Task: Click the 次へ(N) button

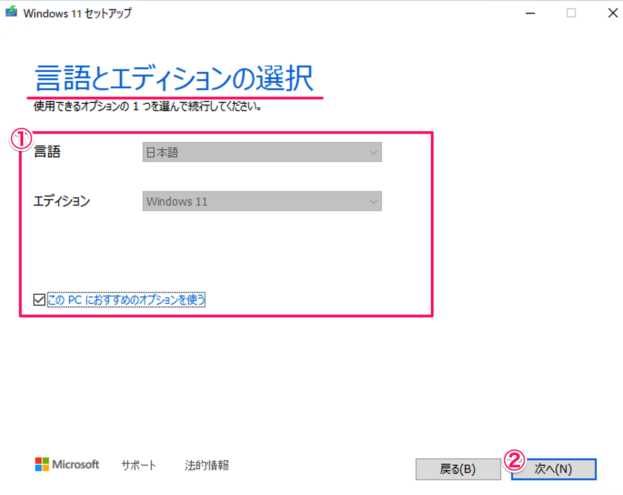Action: pyautogui.click(x=553, y=469)
